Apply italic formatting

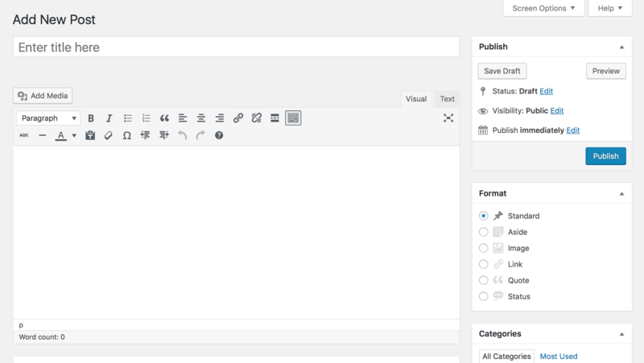click(x=109, y=118)
